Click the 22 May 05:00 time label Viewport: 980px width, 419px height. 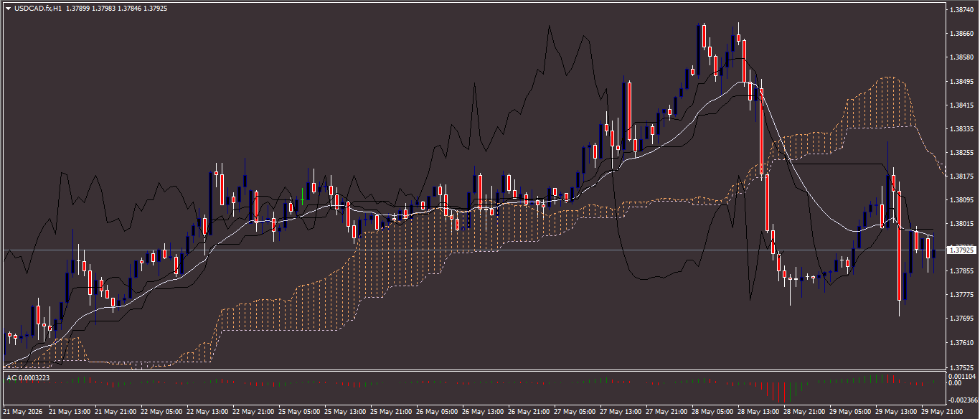(161, 413)
